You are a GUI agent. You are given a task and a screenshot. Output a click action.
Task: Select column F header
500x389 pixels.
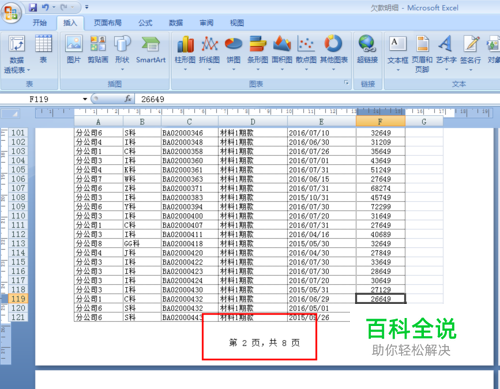click(x=380, y=122)
